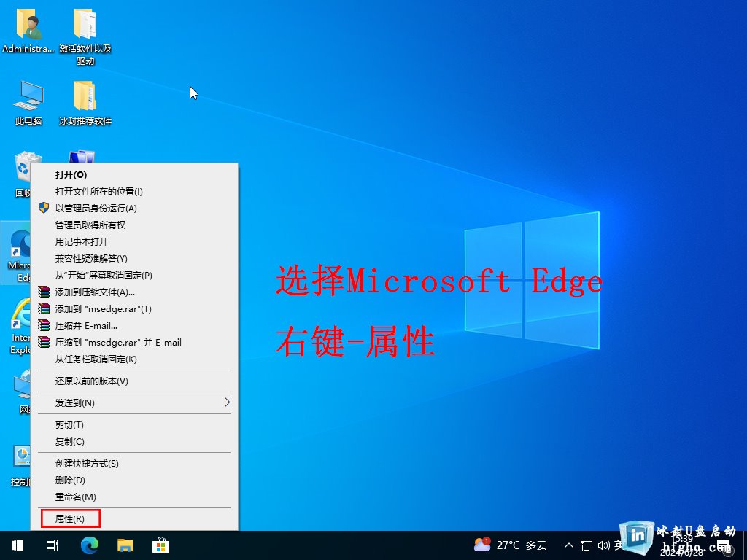Select the 冰封推荐软件 folder icon
This screenshot has height=560, width=747.
(x=85, y=102)
